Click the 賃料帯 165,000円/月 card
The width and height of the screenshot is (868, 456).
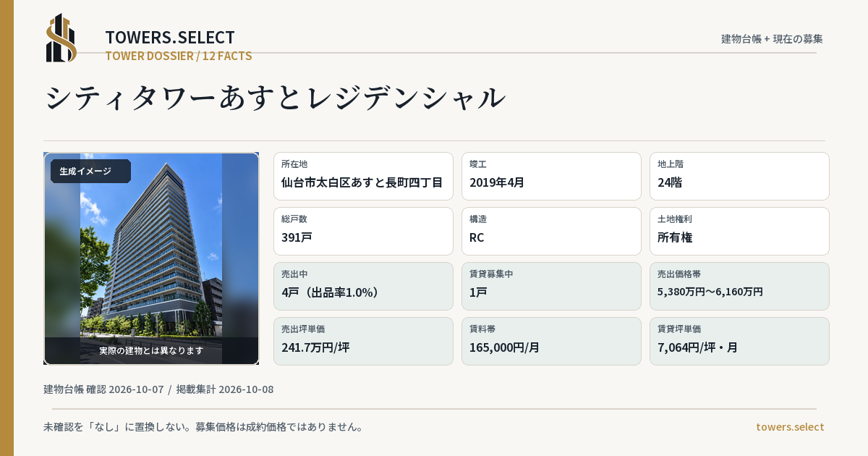pyautogui.click(x=551, y=341)
